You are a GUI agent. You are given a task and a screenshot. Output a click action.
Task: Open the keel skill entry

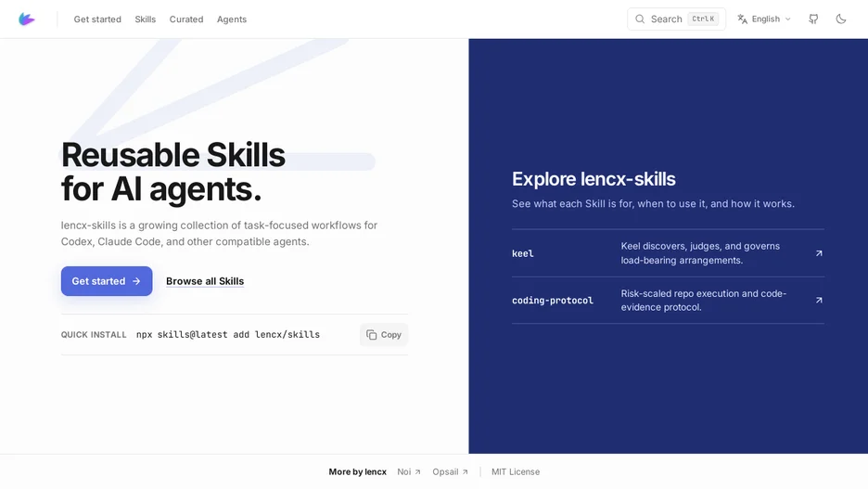668,253
